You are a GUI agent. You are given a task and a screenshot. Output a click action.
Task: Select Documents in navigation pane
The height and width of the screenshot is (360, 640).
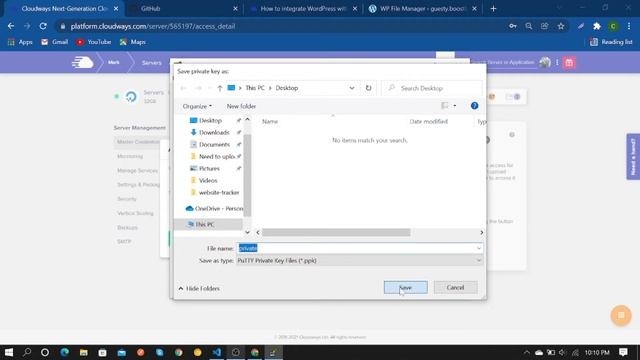(x=214, y=144)
